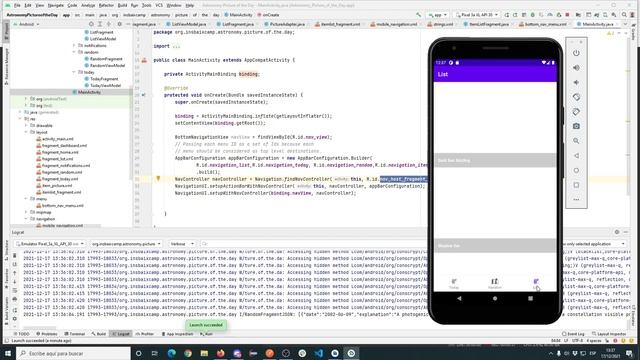The width and height of the screenshot is (640, 360).
Task: Open Visual Studio Code from taskbar
Action: (318, 353)
